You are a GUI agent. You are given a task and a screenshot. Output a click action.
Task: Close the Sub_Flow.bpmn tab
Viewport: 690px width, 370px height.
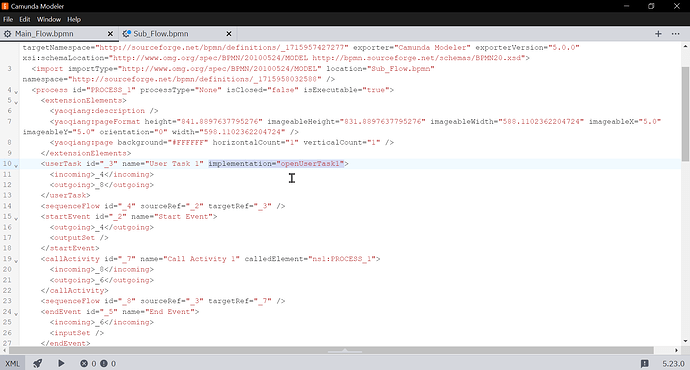pyautogui.click(x=229, y=34)
